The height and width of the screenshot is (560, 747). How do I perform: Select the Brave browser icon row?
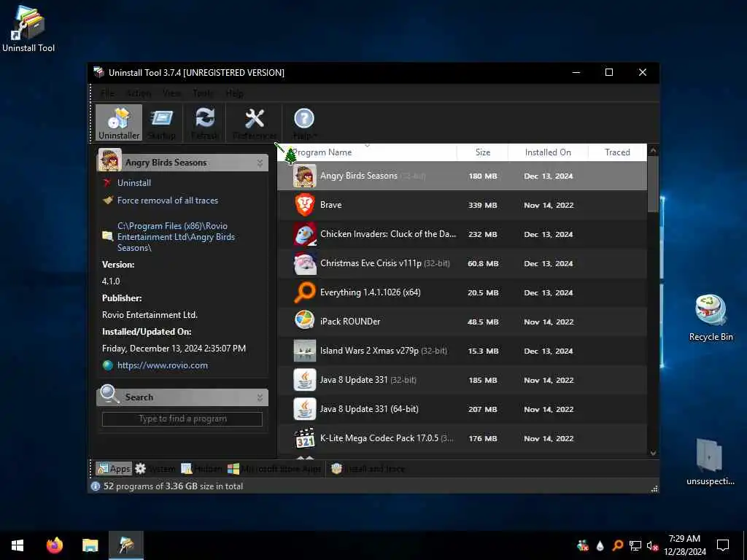[305, 205]
